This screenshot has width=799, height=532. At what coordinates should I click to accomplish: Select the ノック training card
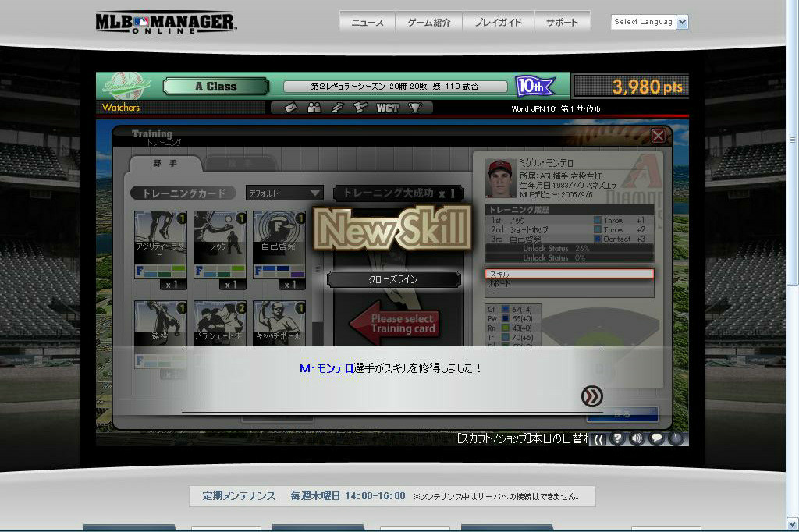click(x=219, y=244)
